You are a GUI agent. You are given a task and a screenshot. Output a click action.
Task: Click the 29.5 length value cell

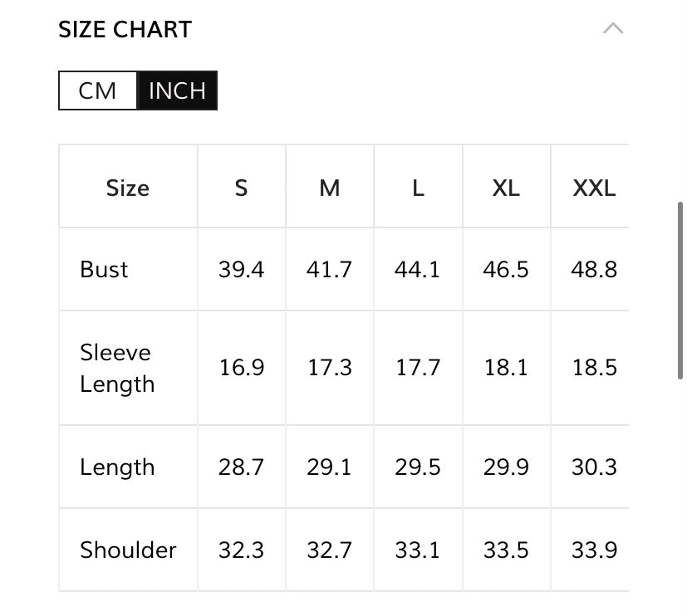click(x=418, y=467)
